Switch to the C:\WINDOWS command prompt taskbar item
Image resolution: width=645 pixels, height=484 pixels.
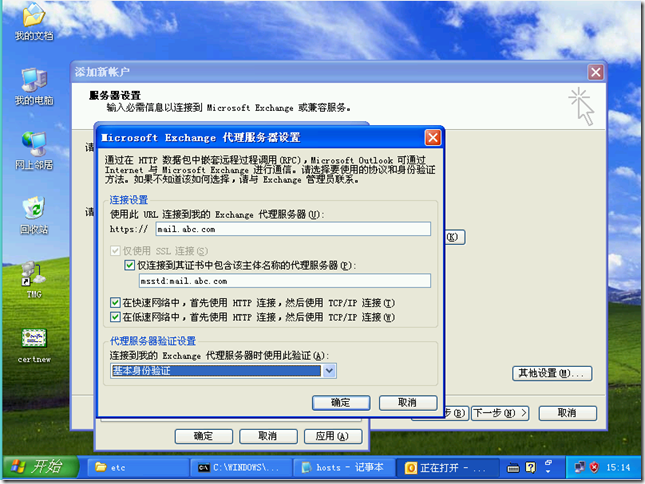coord(241,468)
